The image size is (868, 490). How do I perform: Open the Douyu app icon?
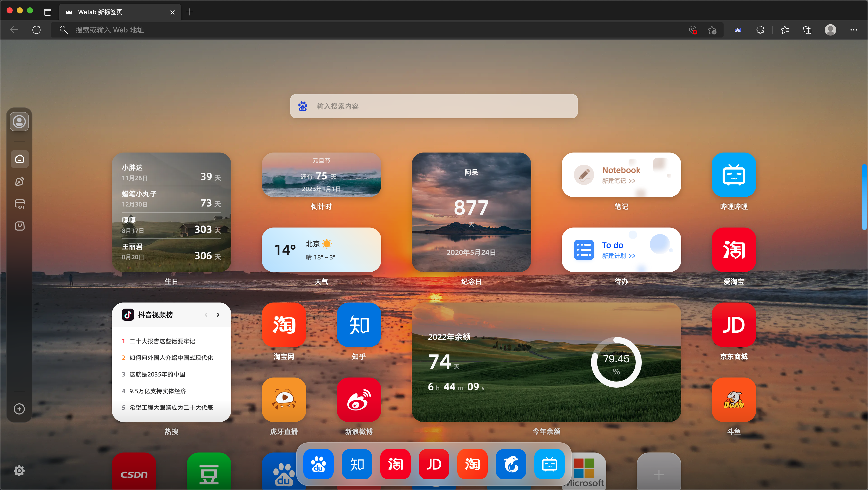point(733,399)
